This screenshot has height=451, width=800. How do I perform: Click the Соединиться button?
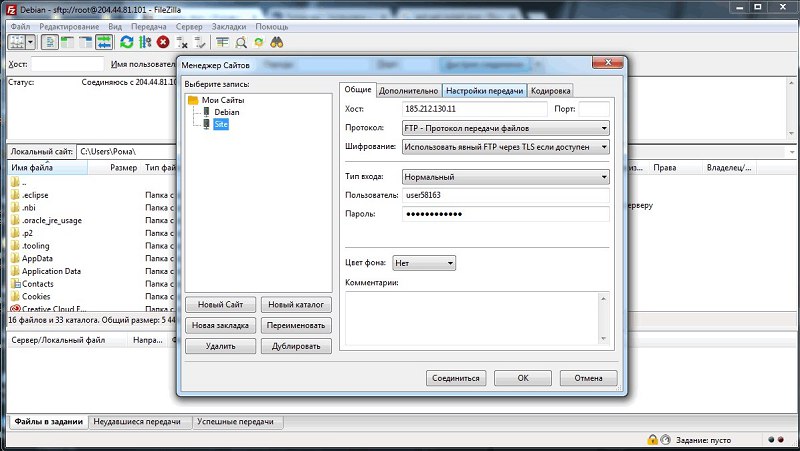pyautogui.click(x=456, y=378)
